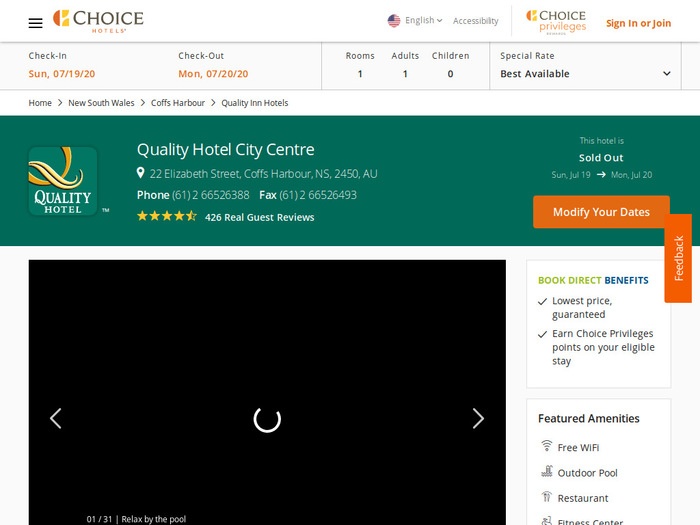Image resolution: width=700 pixels, height=525 pixels.
Task: Click the Quality Hotel brand logo
Action: pos(63,181)
